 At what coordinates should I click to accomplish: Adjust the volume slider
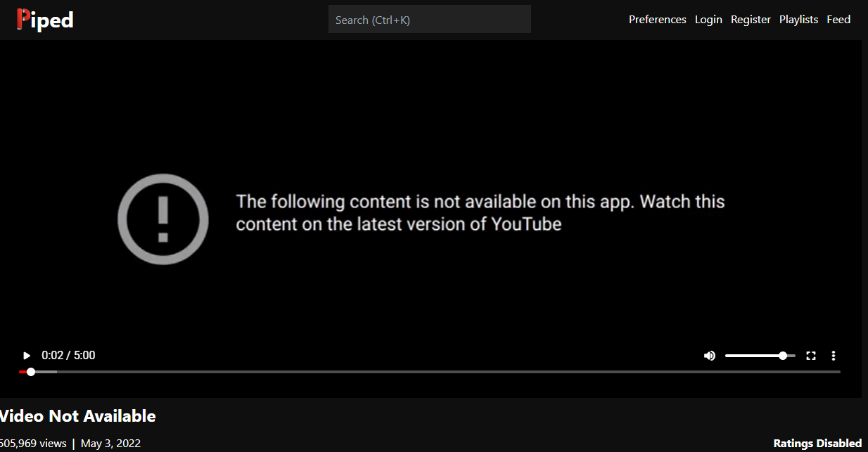click(x=760, y=356)
